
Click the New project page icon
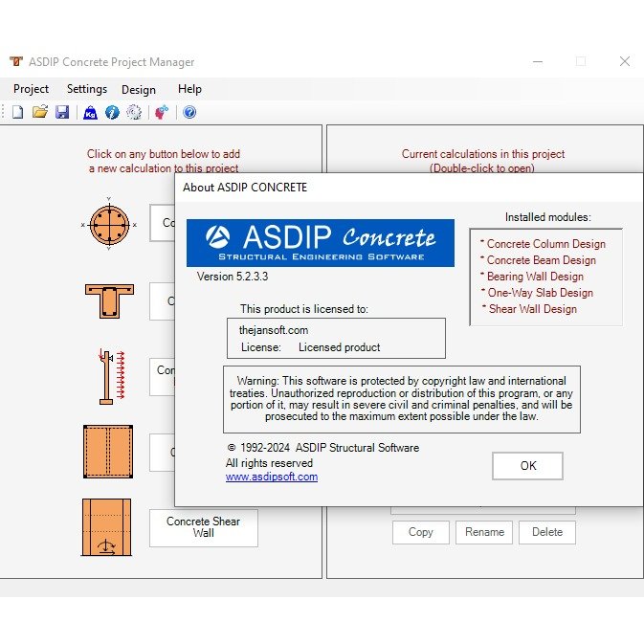coord(17,112)
